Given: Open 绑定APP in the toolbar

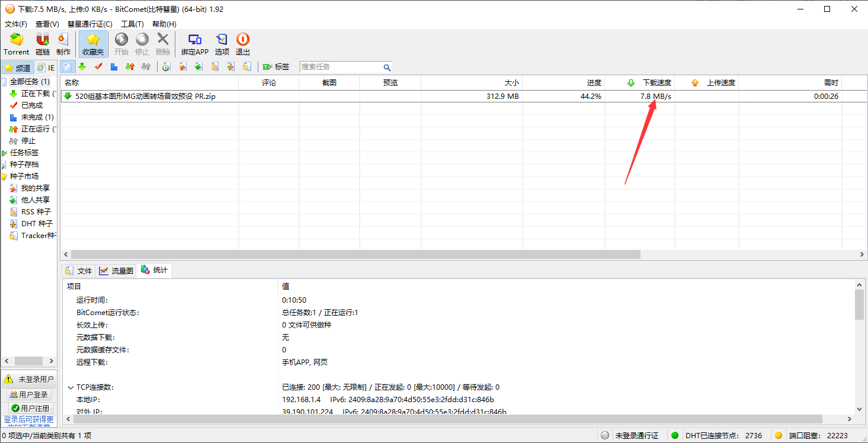Looking at the screenshot, I should (x=195, y=44).
